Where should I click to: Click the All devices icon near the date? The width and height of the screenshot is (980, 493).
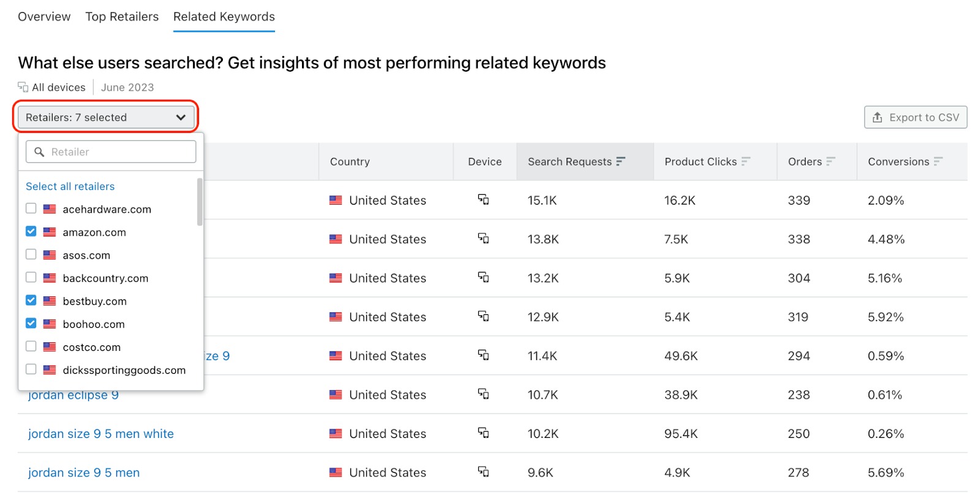23,87
